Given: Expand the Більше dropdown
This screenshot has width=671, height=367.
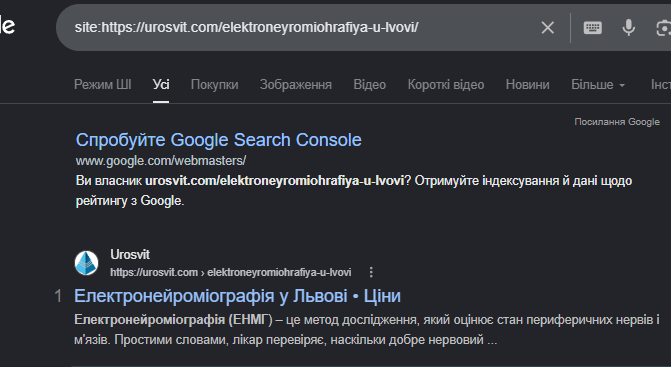Looking at the screenshot, I should coord(598,85).
